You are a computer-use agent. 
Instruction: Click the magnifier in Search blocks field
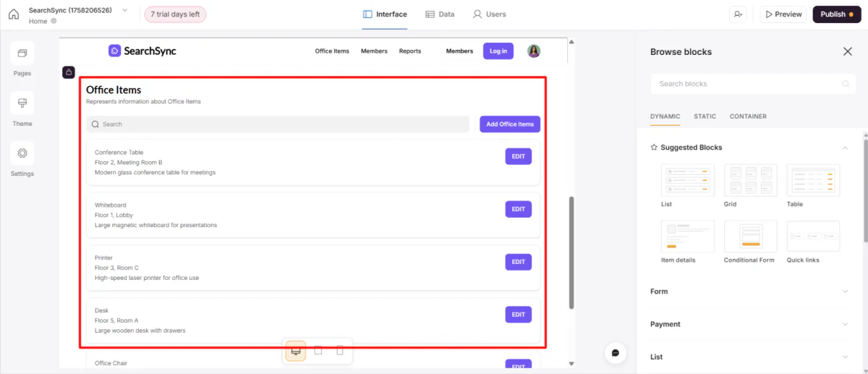coord(845,84)
